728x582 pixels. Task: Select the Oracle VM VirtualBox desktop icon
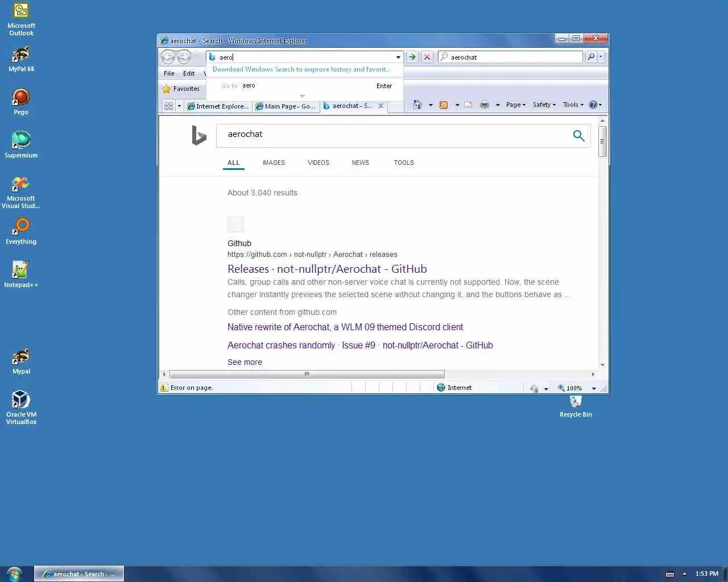coord(21,407)
